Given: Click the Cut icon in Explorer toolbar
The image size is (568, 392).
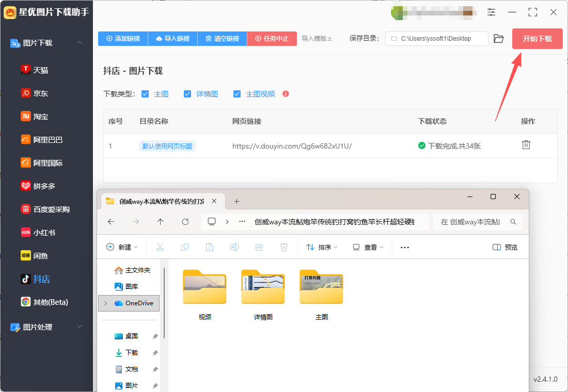Looking at the screenshot, I should 160,247.
